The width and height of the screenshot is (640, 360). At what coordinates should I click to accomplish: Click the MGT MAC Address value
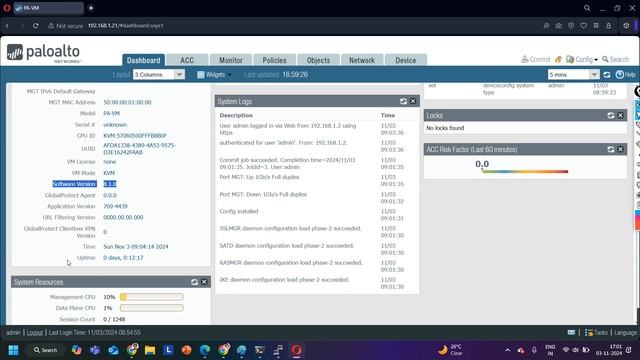click(127, 102)
